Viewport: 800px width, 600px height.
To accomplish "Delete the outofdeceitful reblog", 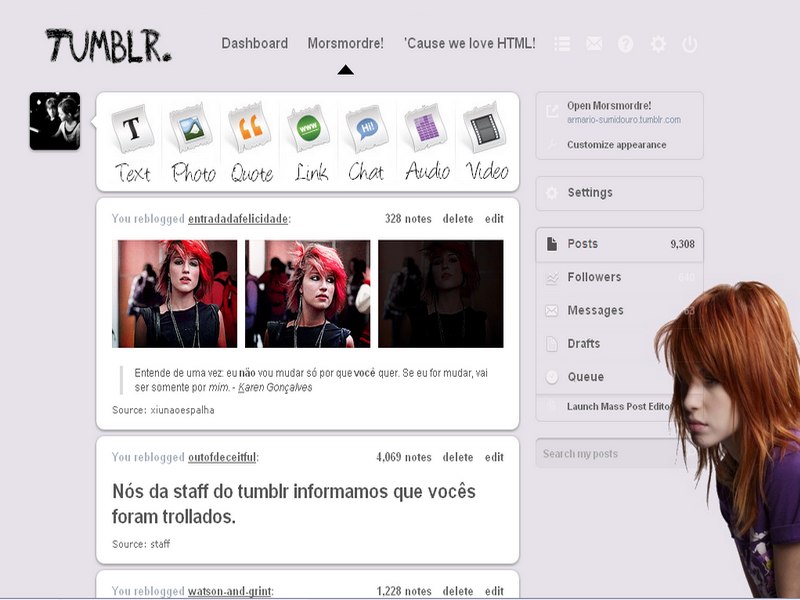I will click(458, 457).
